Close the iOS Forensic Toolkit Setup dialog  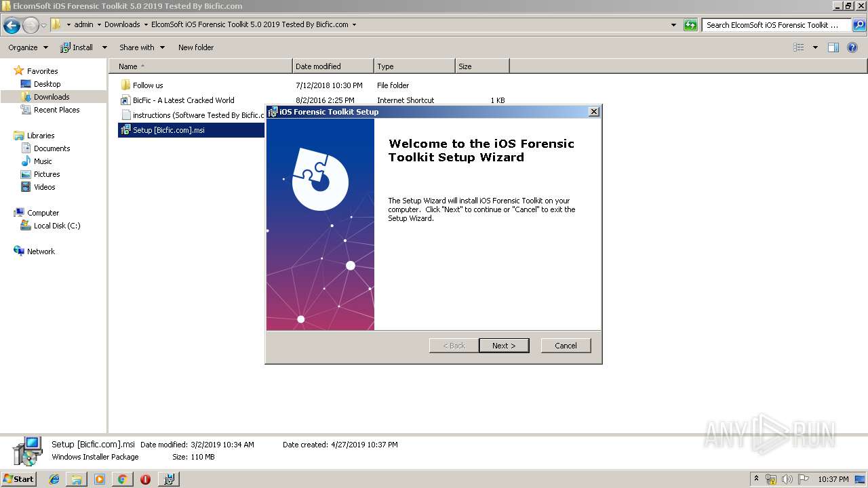(x=594, y=112)
